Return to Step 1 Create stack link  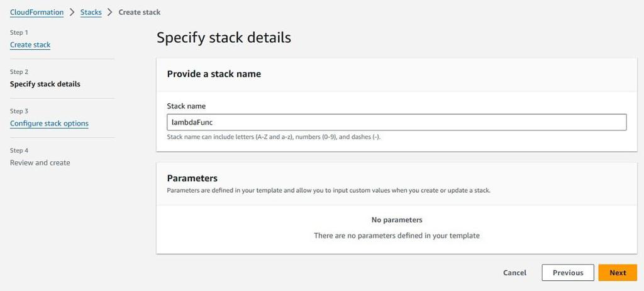click(30, 45)
